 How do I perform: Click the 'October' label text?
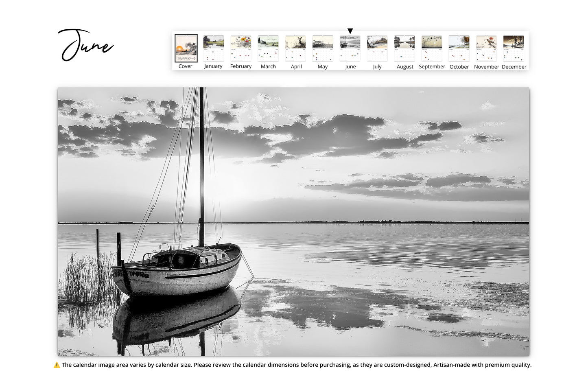459,67
